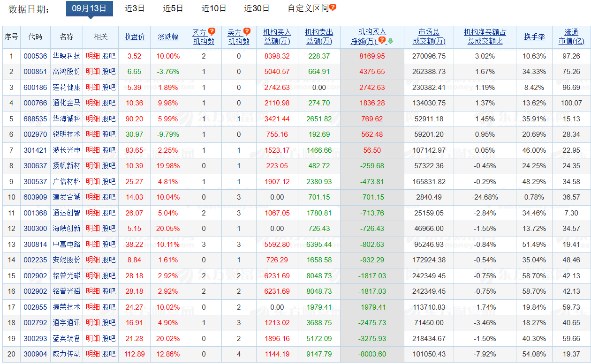
Task: Open stock code 001368
Action: click(36, 213)
